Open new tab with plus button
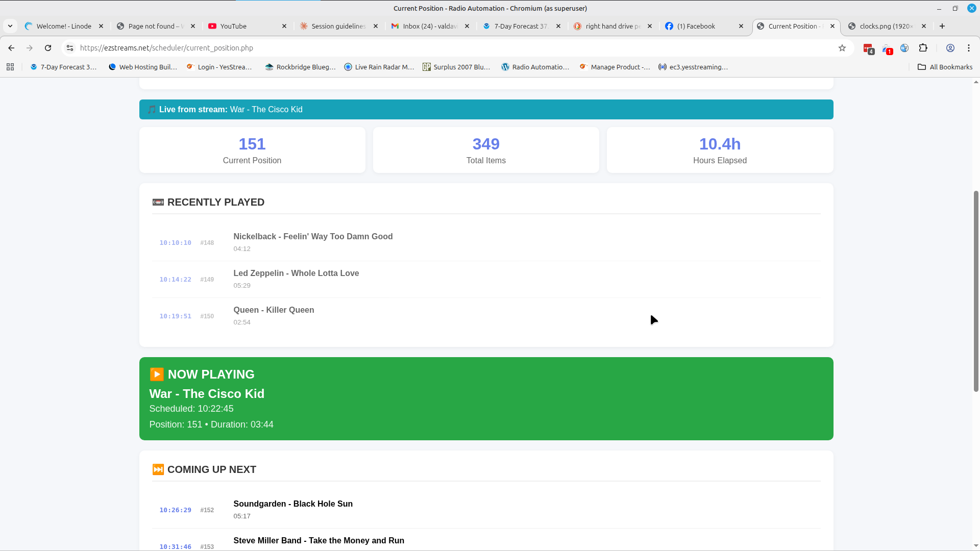This screenshot has height=551, width=980. (942, 26)
